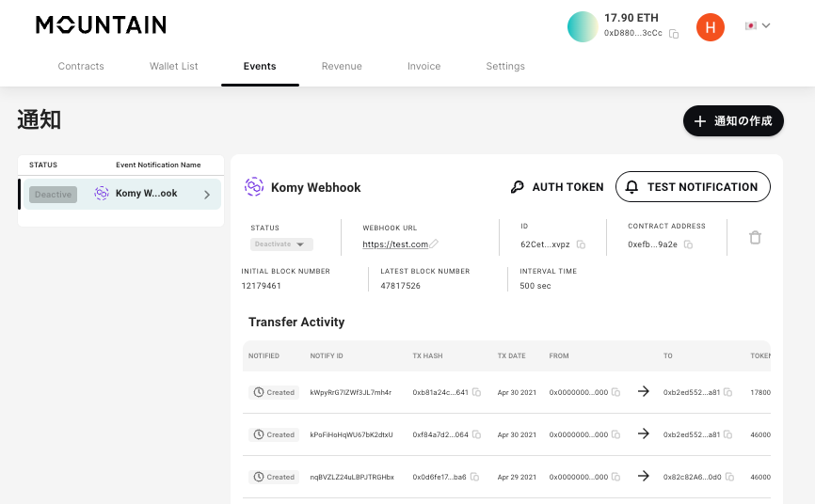Copy the webhook ID 62Cet...xvpz
The image size is (815, 504).
click(x=581, y=244)
